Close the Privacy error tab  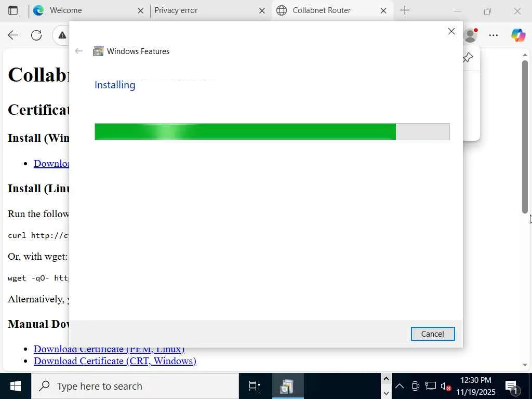click(x=262, y=11)
